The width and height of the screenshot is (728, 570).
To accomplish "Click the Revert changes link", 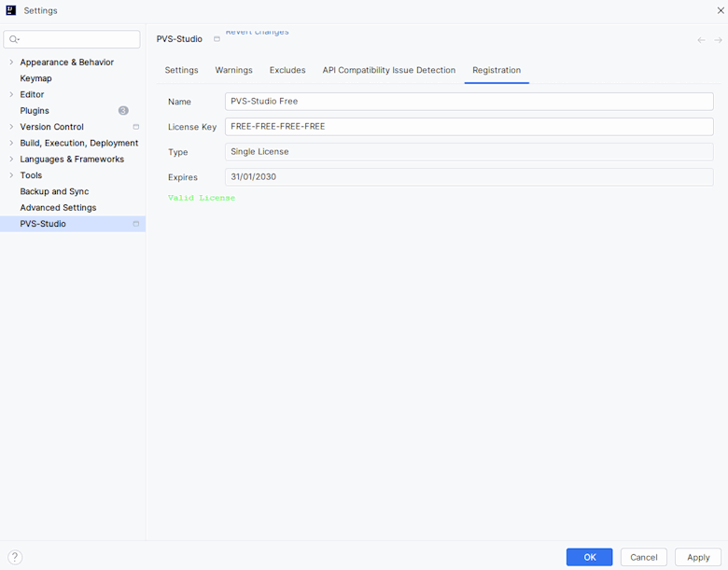I will 258,32.
